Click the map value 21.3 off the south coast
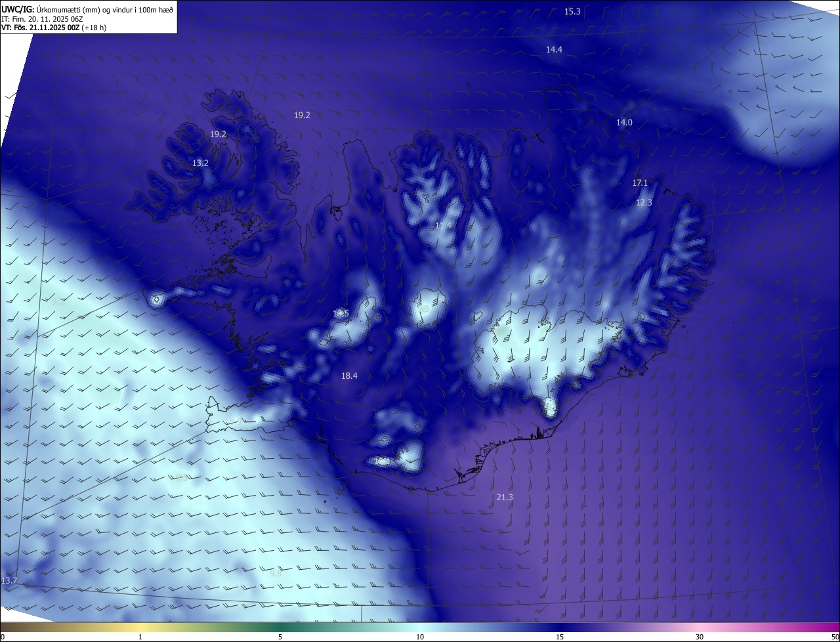The width and height of the screenshot is (840, 642). click(505, 498)
